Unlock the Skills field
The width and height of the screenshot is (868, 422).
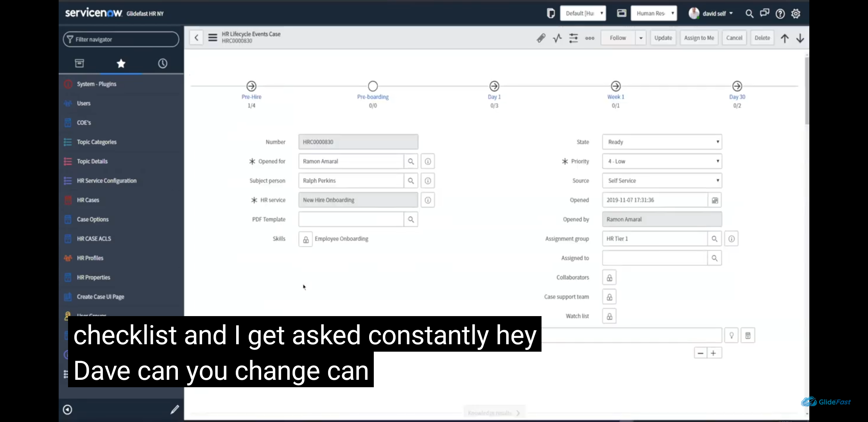click(305, 239)
